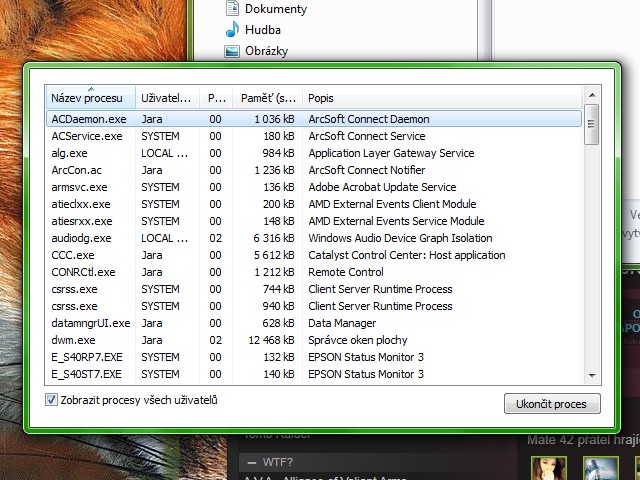Click the process list scroll up arrow

click(592, 95)
